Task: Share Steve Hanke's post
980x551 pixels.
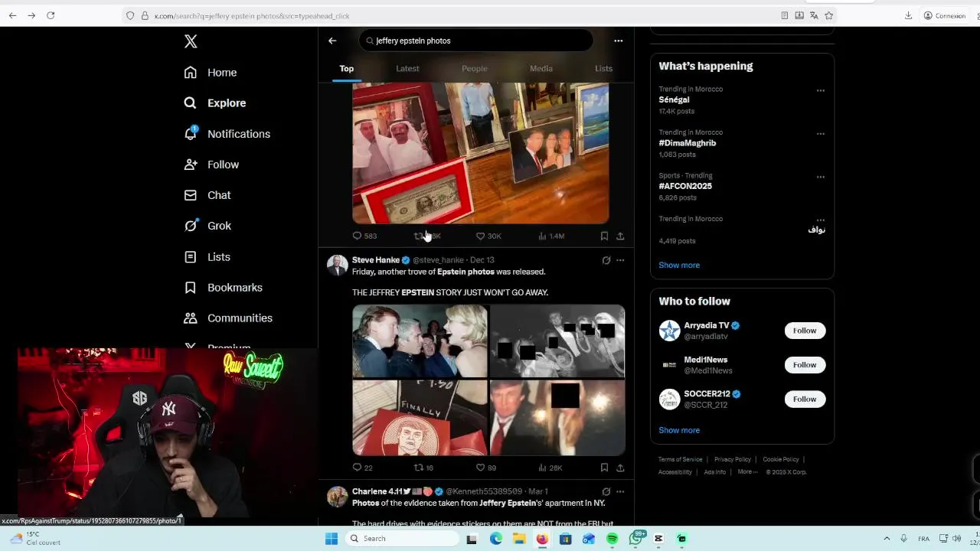Action: (x=620, y=468)
